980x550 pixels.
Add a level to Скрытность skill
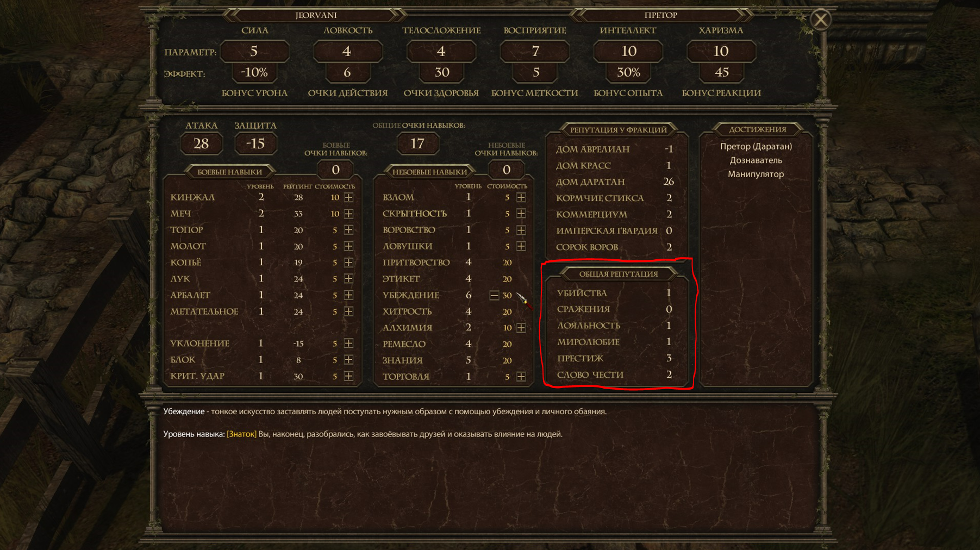pos(521,214)
